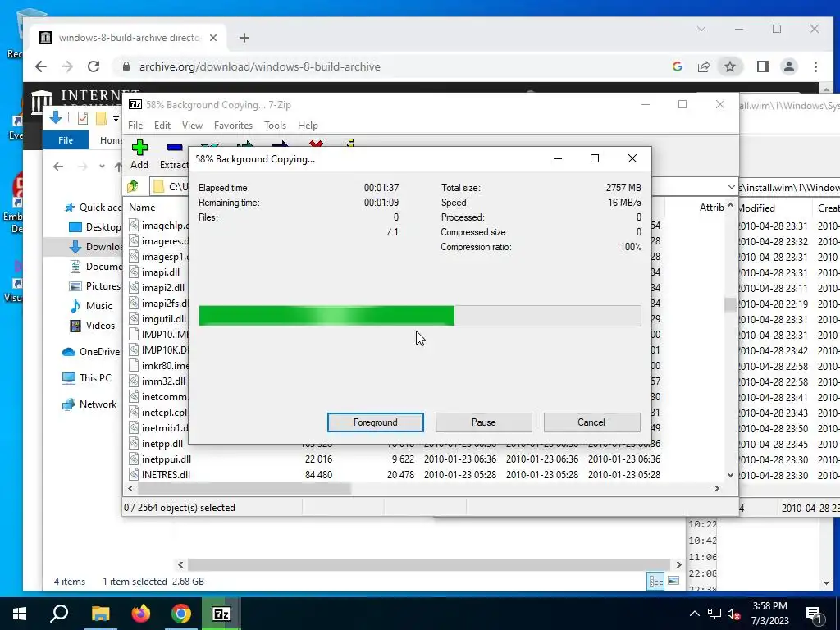Screen dimensions: 840x630
Task: Open the notification center icon
Action: (815, 614)
